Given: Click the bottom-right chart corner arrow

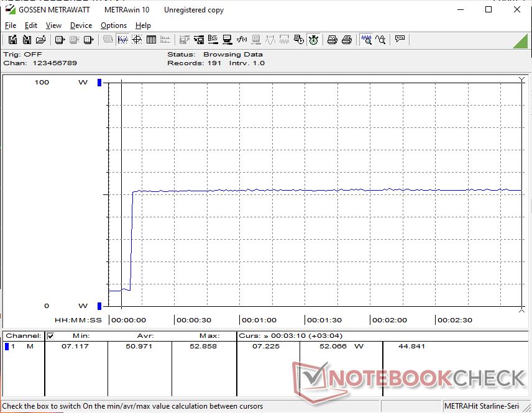Looking at the screenshot, I should [521, 309].
